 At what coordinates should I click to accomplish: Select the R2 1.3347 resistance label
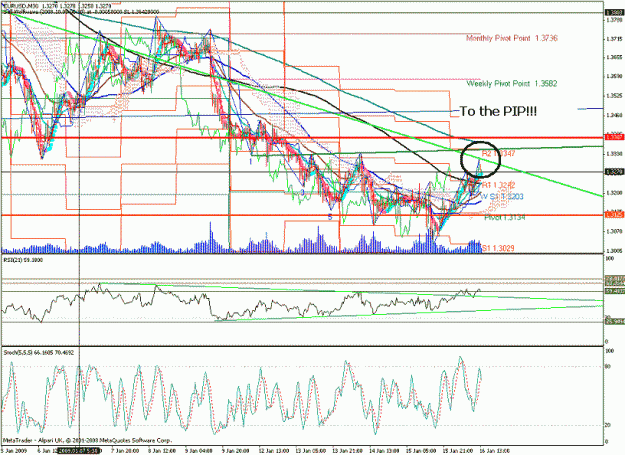499,153
